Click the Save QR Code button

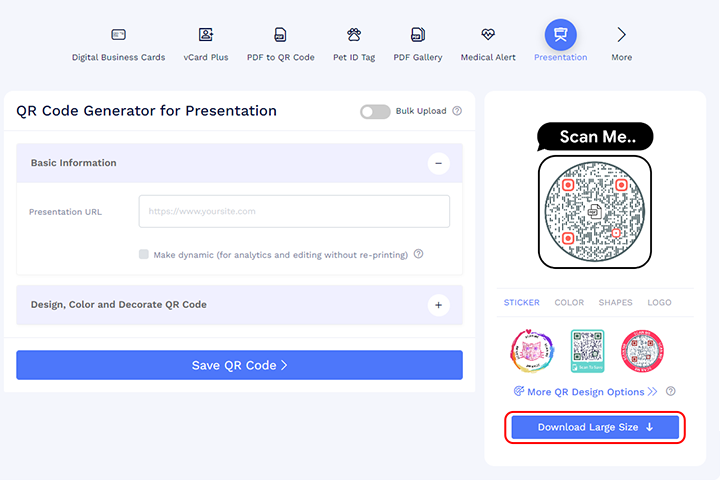click(x=239, y=365)
